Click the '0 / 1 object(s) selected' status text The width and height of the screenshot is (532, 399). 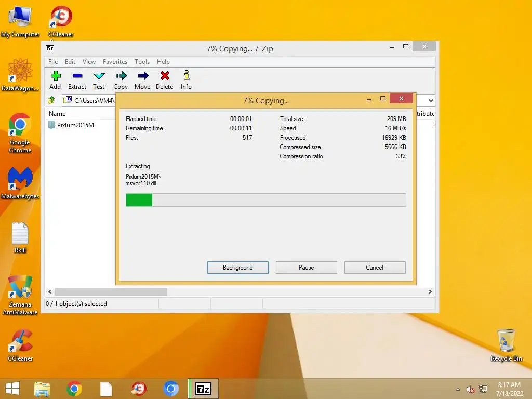(x=76, y=303)
